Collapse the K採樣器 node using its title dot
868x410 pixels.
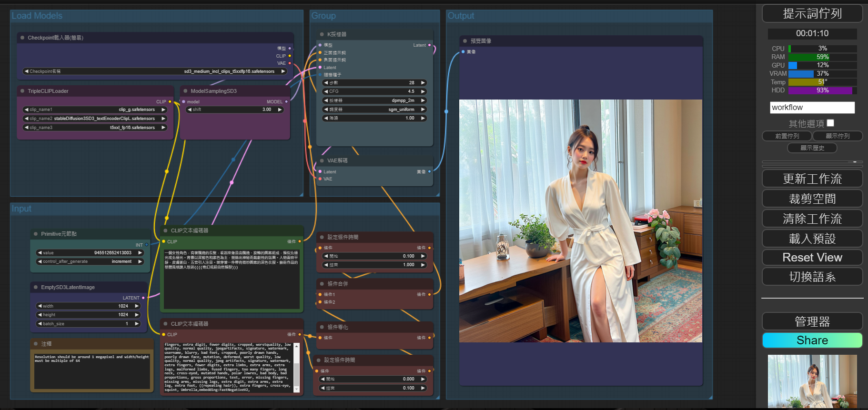[322, 34]
